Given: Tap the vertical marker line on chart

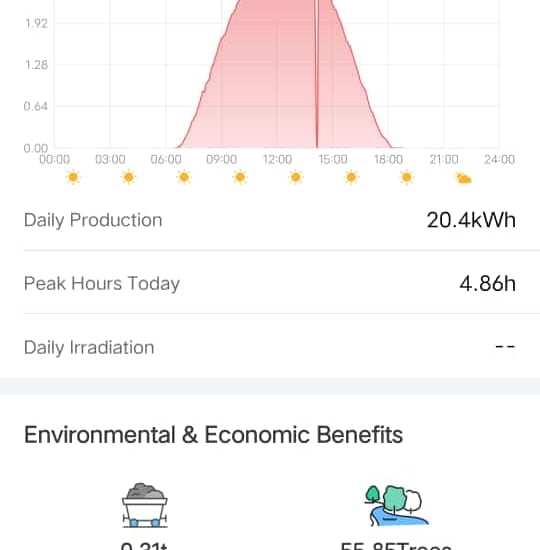Looking at the screenshot, I should tap(317, 74).
